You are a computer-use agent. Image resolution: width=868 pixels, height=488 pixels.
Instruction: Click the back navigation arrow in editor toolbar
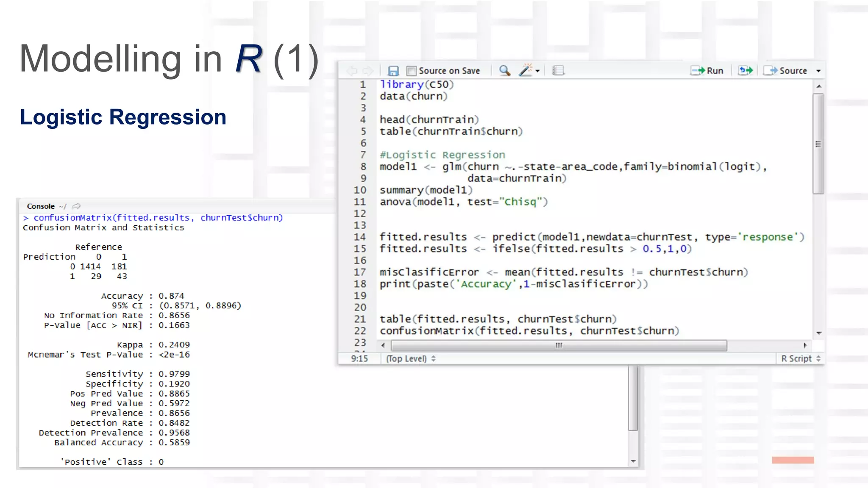[352, 71]
